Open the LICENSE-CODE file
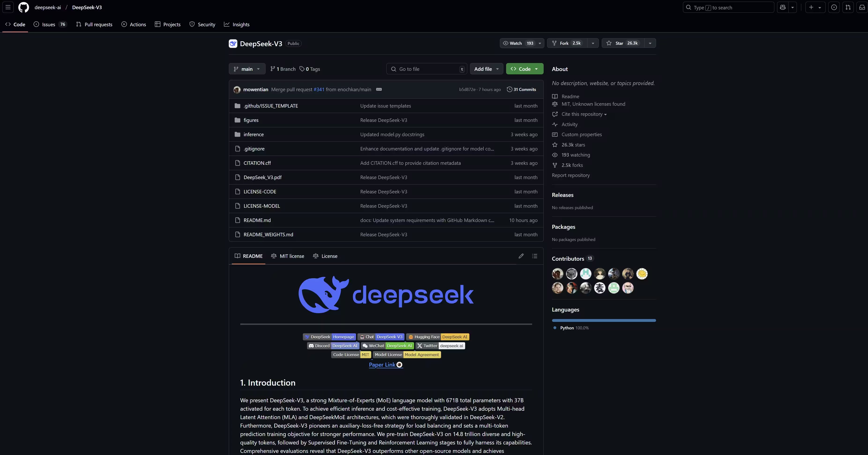This screenshot has width=868, height=455. tap(260, 192)
